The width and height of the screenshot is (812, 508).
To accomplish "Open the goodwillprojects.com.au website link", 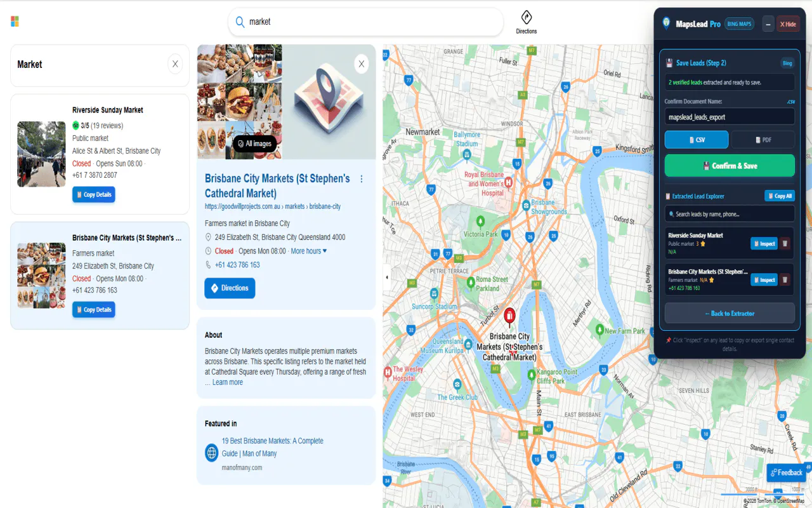I will pyautogui.click(x=273, y=206).
